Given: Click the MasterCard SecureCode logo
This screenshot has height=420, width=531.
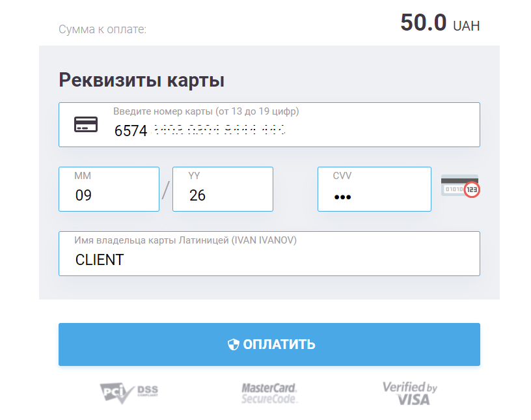Looking at the screenshot, I should coord(269,393).
